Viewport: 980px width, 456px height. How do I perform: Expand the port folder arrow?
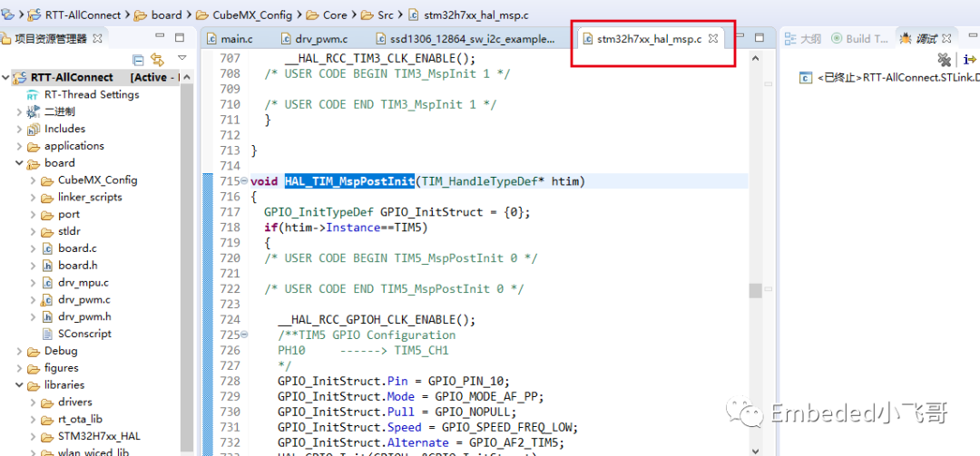coord(34,214)
